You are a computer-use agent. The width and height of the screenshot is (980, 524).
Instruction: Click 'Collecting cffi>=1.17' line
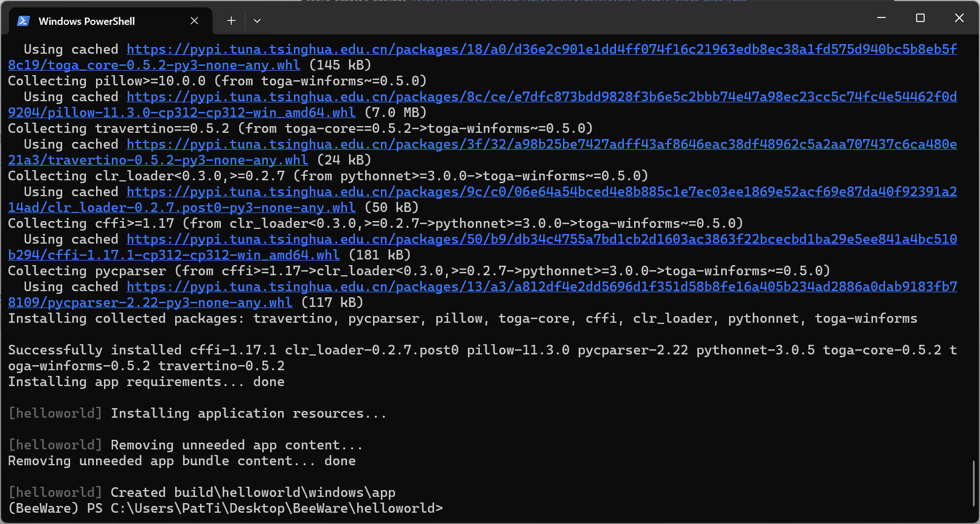click(376, 223)
